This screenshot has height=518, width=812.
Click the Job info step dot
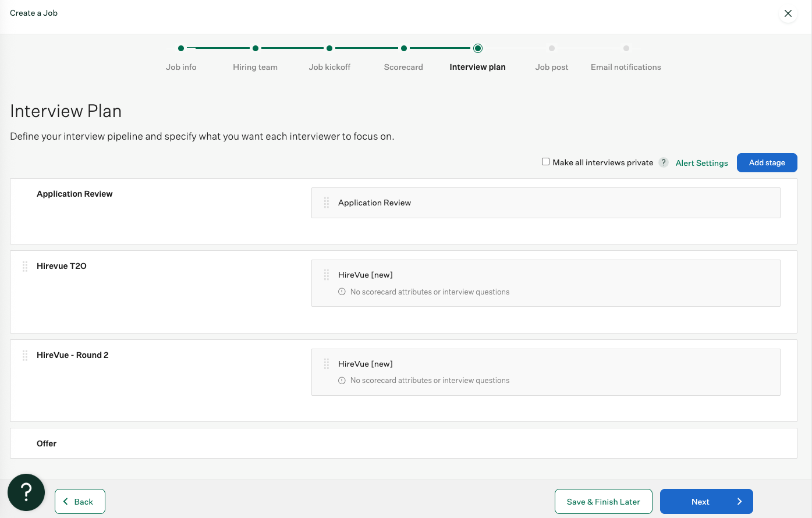[181, 48]
